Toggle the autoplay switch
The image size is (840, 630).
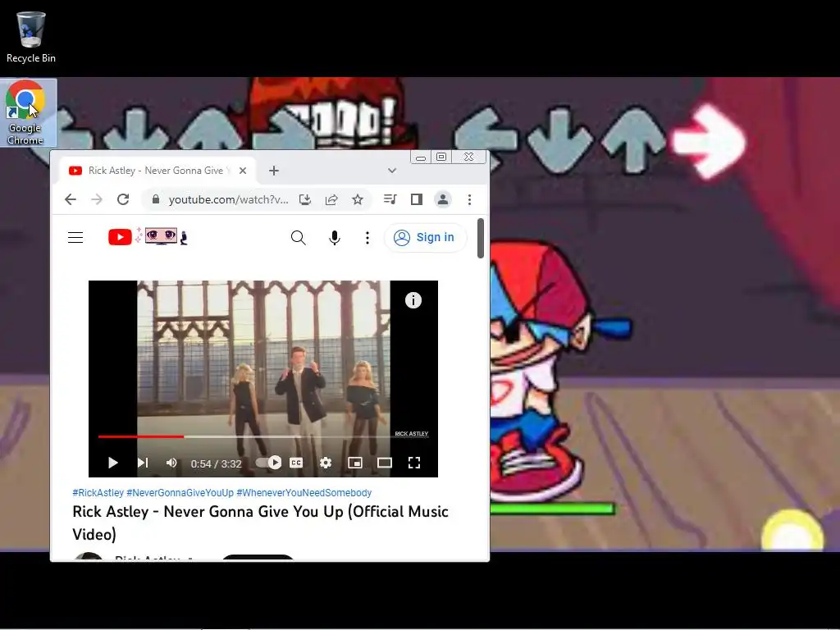pos(268,463)
